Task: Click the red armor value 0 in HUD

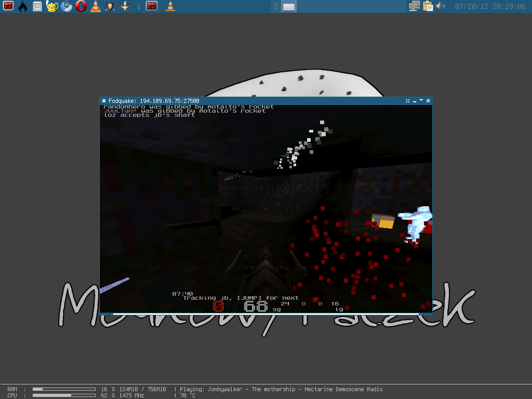Action: coord(218,307)
